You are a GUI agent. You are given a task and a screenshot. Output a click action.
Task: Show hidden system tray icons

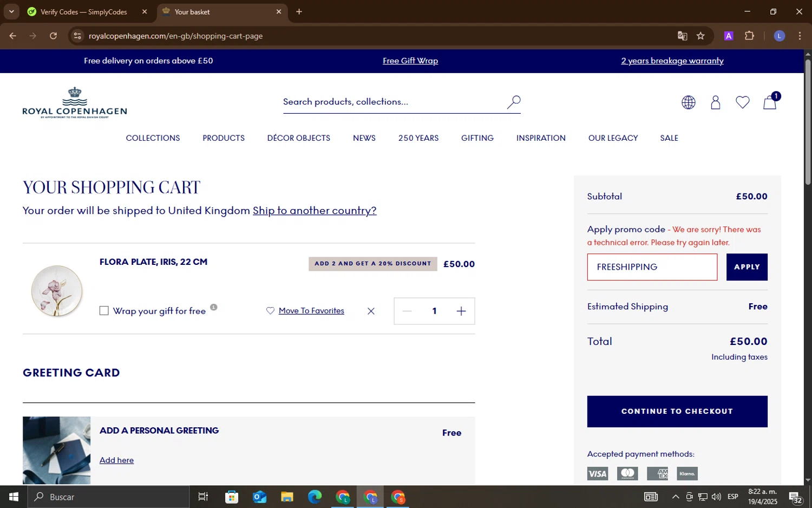point(676,497)
